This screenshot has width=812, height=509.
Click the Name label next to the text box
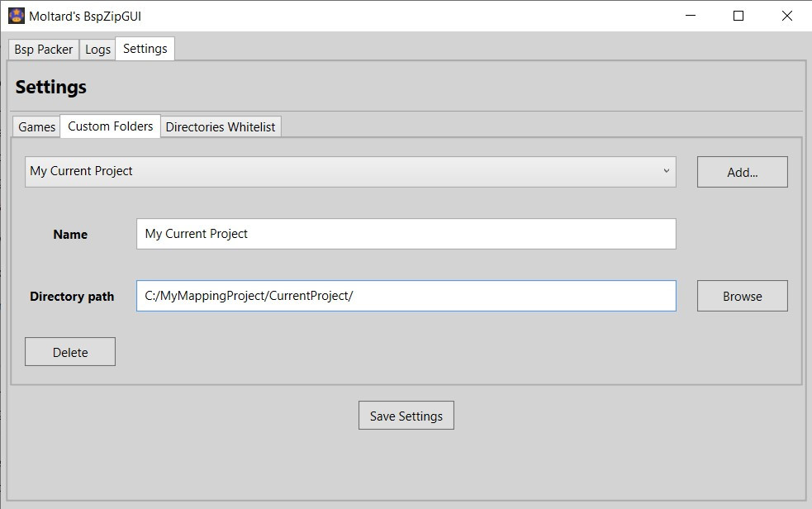(70, 234)
